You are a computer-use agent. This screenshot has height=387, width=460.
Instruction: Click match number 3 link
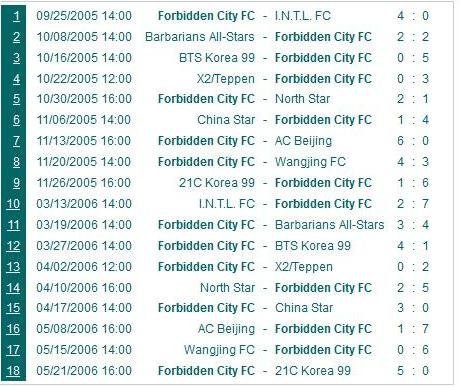[x=16, y=58]
